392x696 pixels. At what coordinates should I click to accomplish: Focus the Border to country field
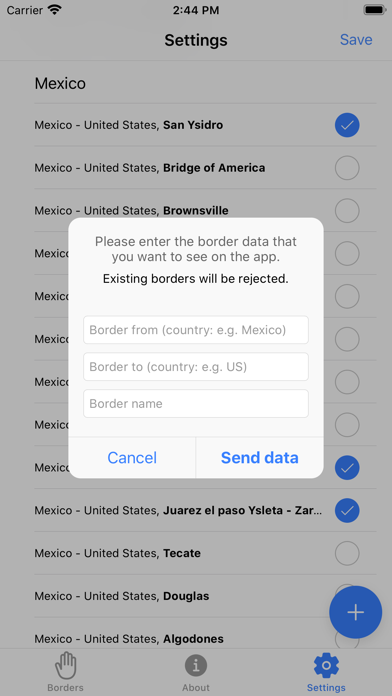point(196,367)
